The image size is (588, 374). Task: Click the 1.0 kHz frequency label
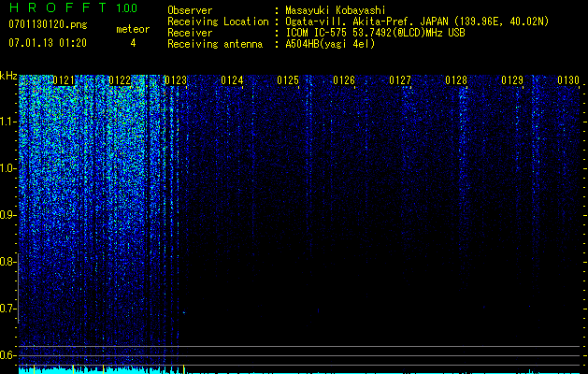pyautogui.click(x=7, y=169)
